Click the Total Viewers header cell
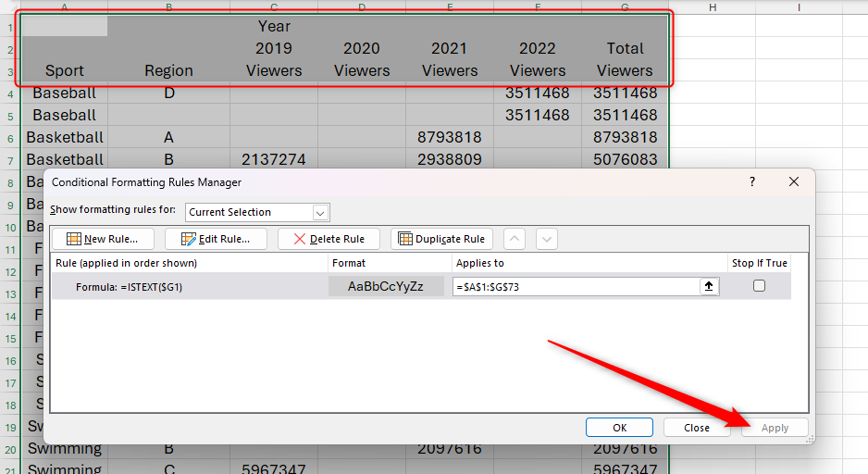The image size is (868, 474). pyautogui.click(x=625, y=59)
